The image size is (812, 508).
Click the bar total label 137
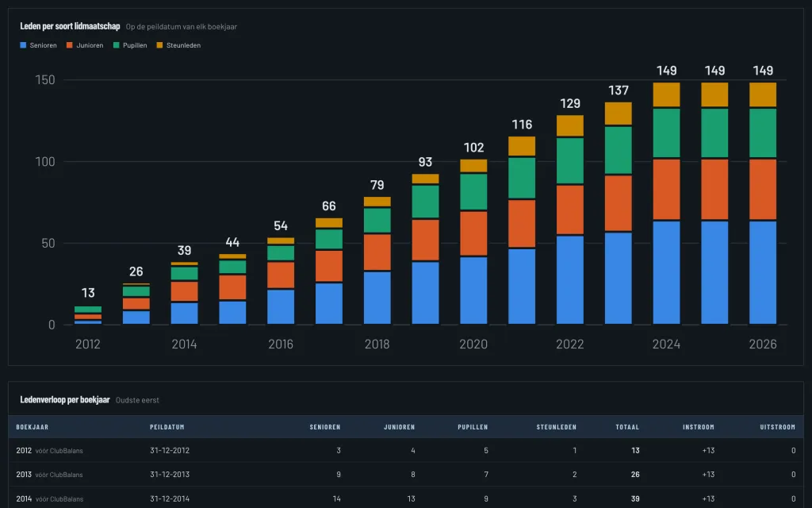pyautogui.click(x=619, y=90)
